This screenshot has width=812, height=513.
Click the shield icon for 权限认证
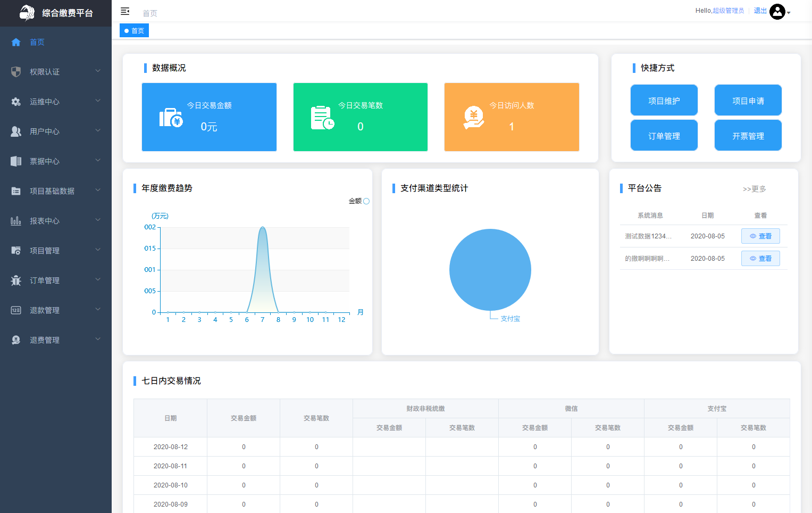16,72
